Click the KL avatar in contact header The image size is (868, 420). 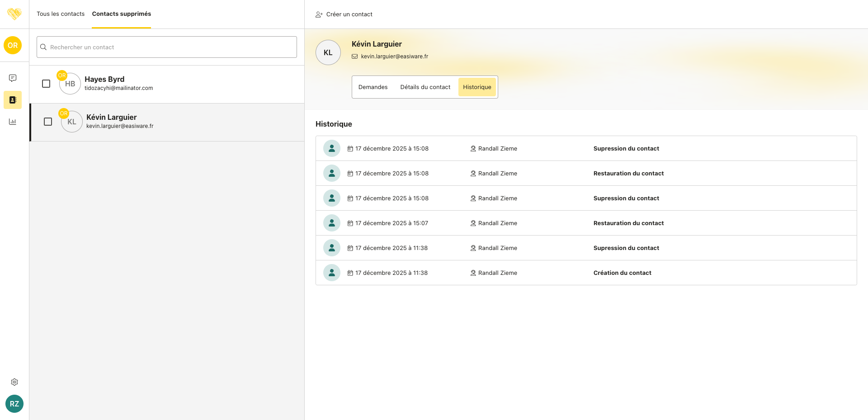(328, 52)
